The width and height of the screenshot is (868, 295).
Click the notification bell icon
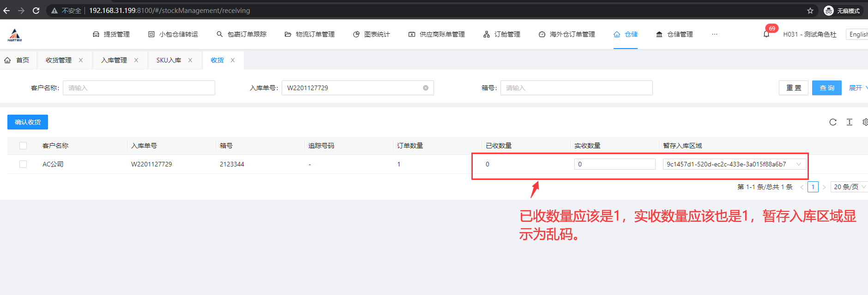(766, 34)
